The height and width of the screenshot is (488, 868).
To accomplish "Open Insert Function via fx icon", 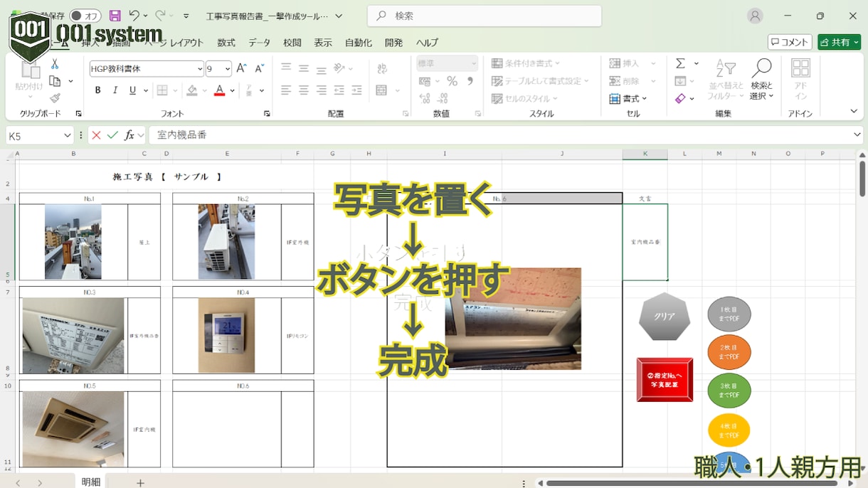I will [x=129, y=135].
